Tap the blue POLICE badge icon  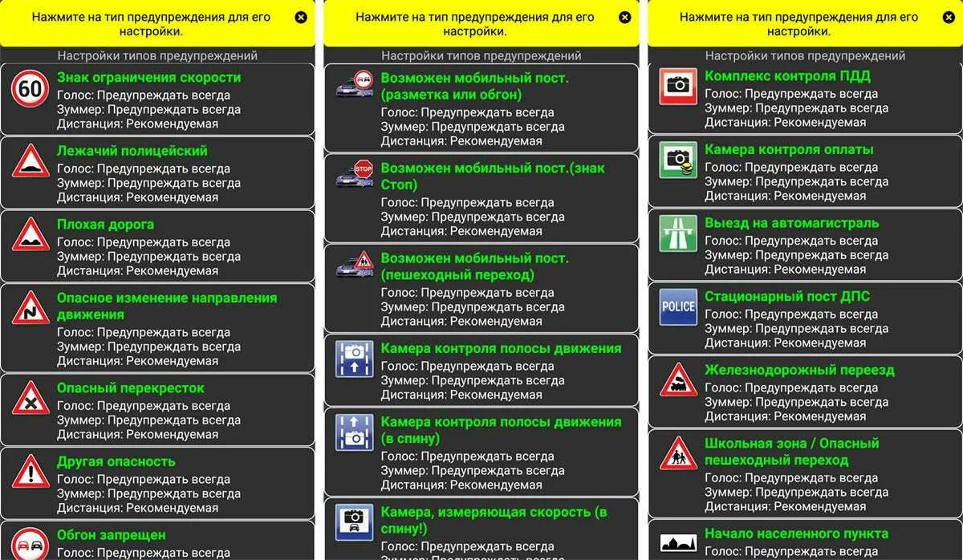coord(678,306)
